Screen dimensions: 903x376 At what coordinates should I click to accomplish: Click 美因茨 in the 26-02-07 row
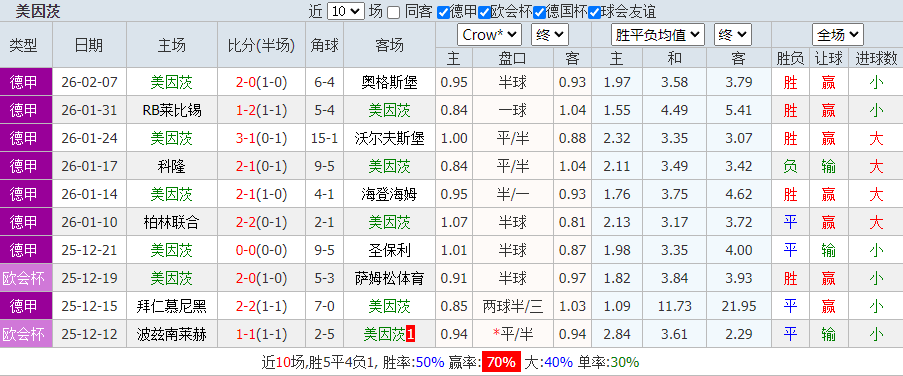coord(172,83)
